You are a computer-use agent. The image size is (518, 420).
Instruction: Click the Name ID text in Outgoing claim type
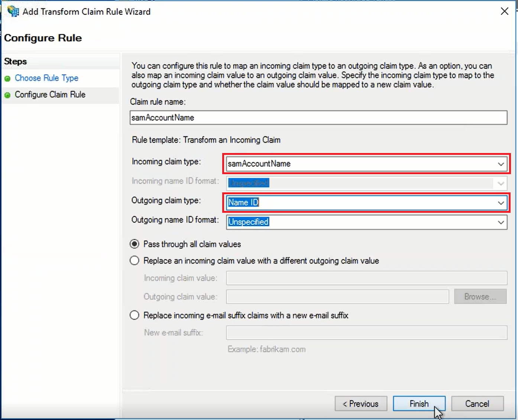[243, 203]
